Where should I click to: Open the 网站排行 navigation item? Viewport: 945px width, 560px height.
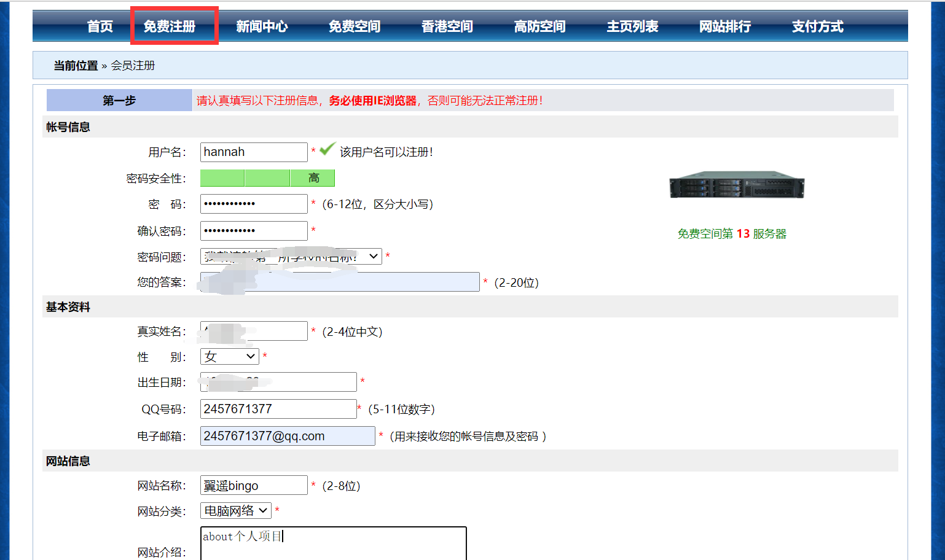tap(725, 26)
